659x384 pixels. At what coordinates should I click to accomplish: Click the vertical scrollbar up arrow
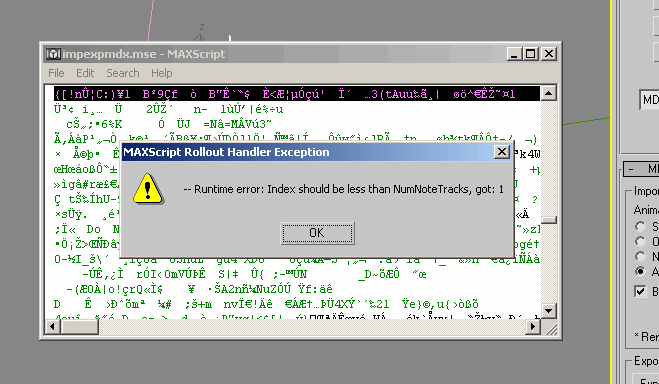point(548,93)
